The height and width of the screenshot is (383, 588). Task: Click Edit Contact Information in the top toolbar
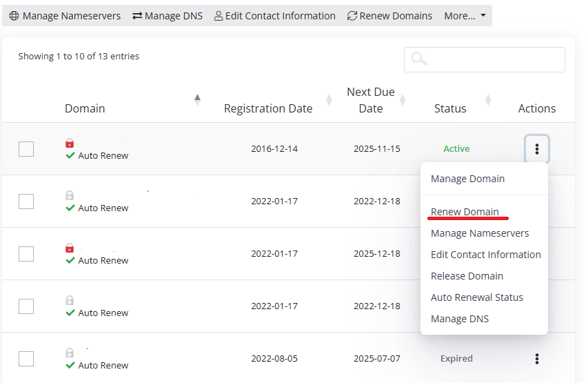coord(274,16)
